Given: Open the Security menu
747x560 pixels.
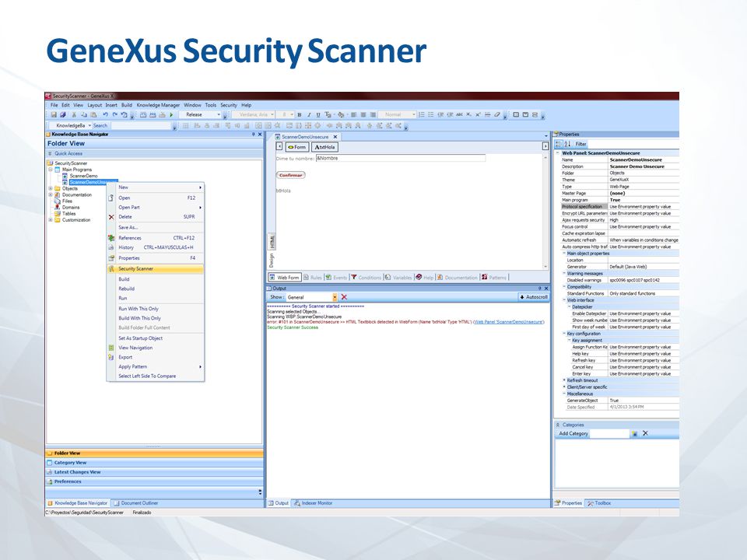Looking at the screenshot, I should click(x=229, y=105).
